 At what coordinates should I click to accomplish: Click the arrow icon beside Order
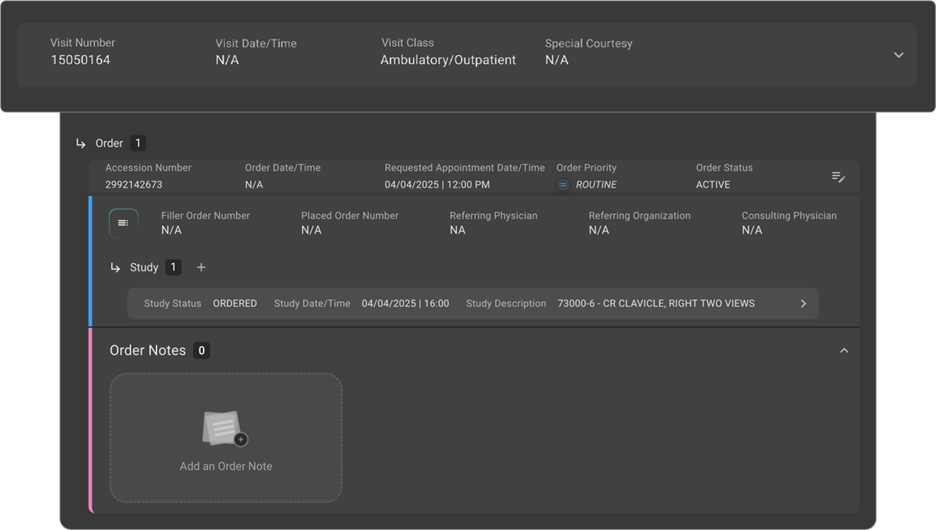[x=81, y=143]
